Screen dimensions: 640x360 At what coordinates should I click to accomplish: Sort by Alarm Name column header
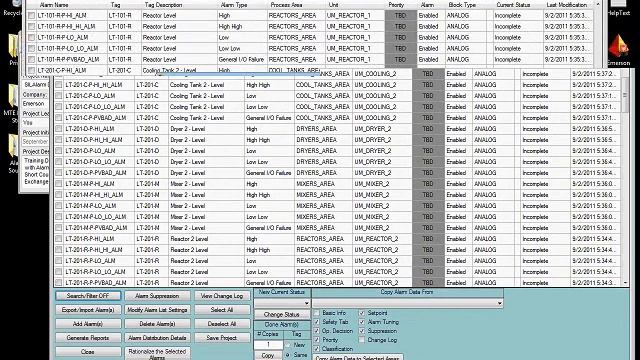tap(54, 5)
